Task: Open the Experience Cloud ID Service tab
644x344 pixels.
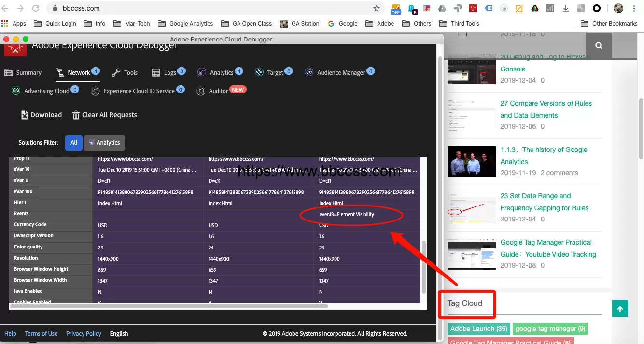Action: click(138, 91)
